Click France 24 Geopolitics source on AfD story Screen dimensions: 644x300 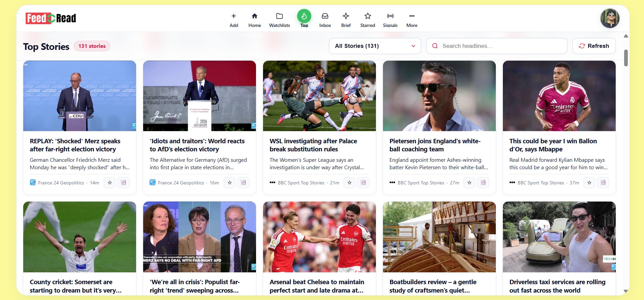tap(181, 183)
